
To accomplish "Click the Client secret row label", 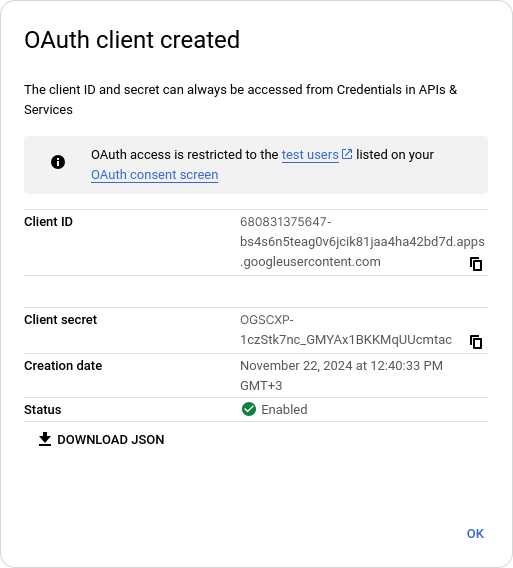I will (x=61, y=320).
